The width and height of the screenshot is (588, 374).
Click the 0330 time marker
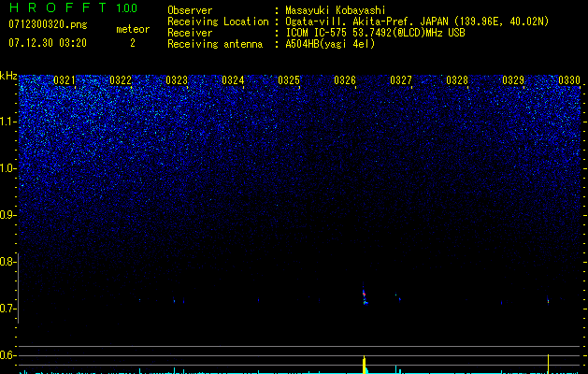click(x=569, y=80)
